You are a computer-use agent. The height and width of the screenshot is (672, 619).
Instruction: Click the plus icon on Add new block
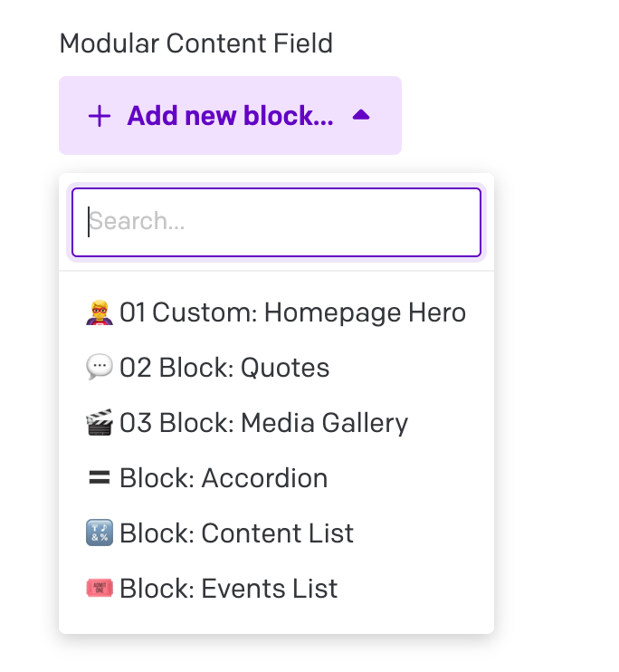pyautogui.click(x=100, y=116)
